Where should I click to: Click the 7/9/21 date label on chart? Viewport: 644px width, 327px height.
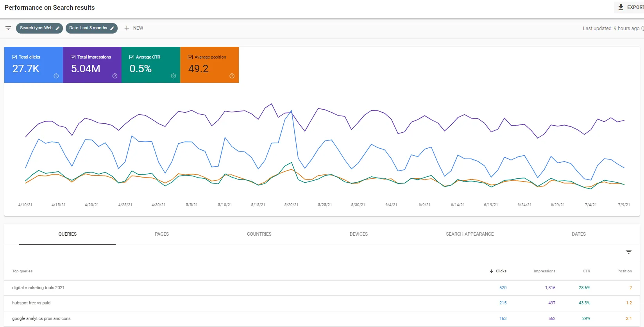click(624, 205)
